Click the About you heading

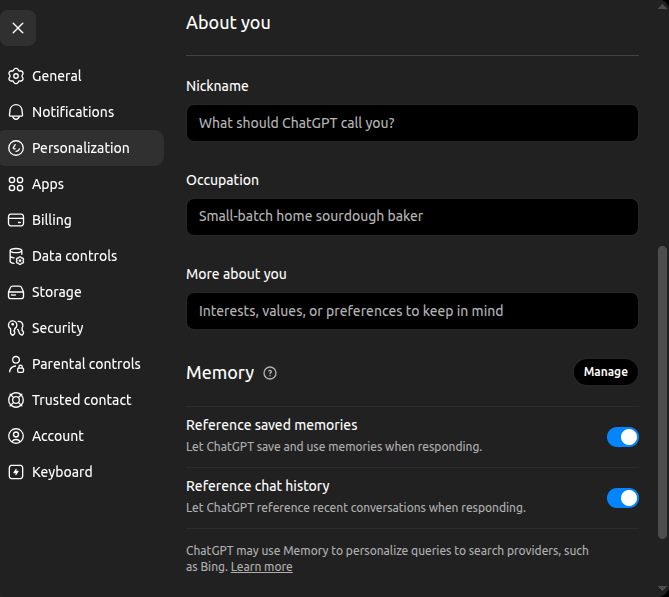228,23
